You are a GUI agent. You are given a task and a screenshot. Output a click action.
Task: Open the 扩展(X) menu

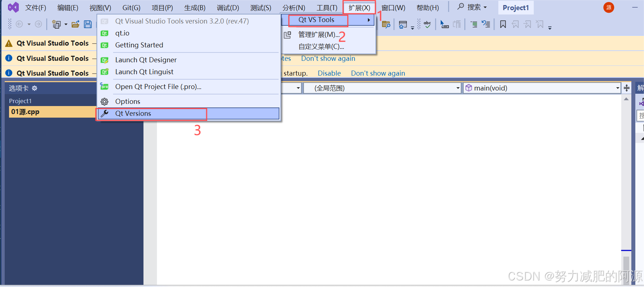[x=359, y=8]
